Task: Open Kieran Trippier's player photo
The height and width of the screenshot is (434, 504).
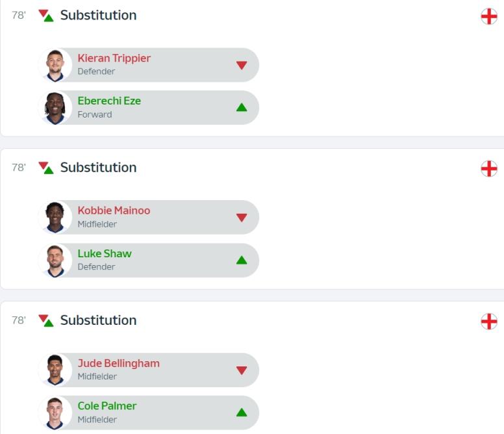Action: pyautogui.click(x=55, y=65)
